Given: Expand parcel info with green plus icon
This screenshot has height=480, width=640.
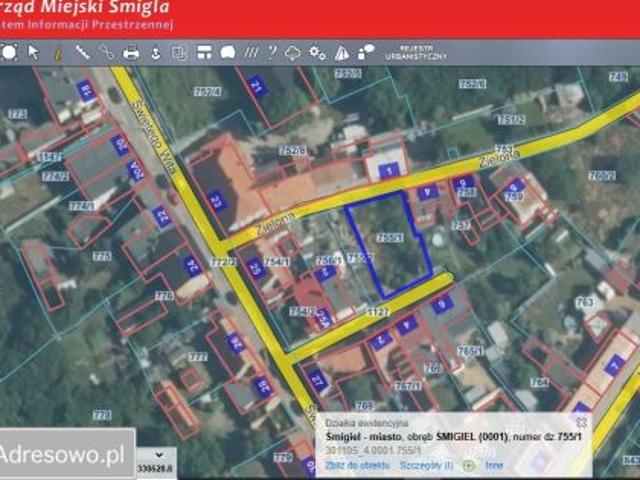Looking at the screenshot, I should click(x=469, y=465).
